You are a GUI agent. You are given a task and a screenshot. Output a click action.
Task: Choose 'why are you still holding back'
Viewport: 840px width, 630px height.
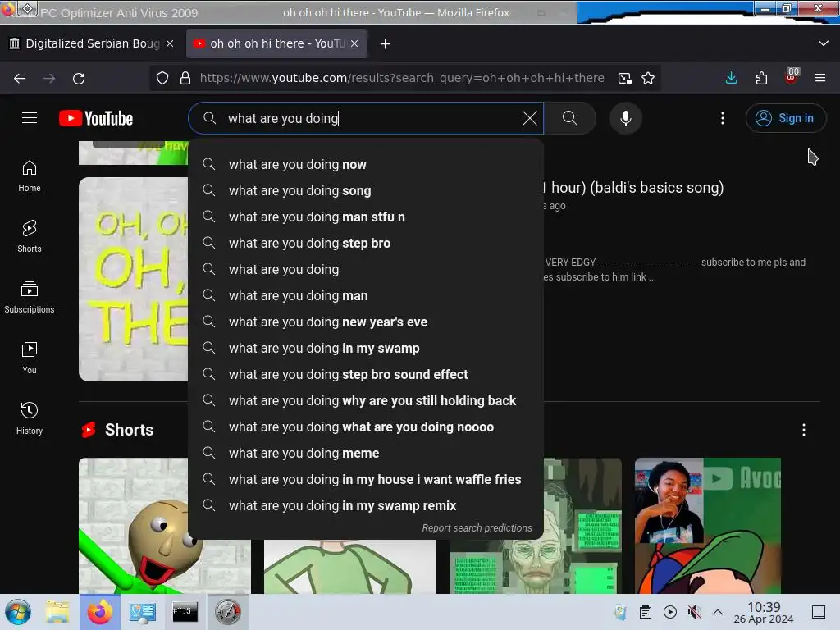tap(365, 400)
